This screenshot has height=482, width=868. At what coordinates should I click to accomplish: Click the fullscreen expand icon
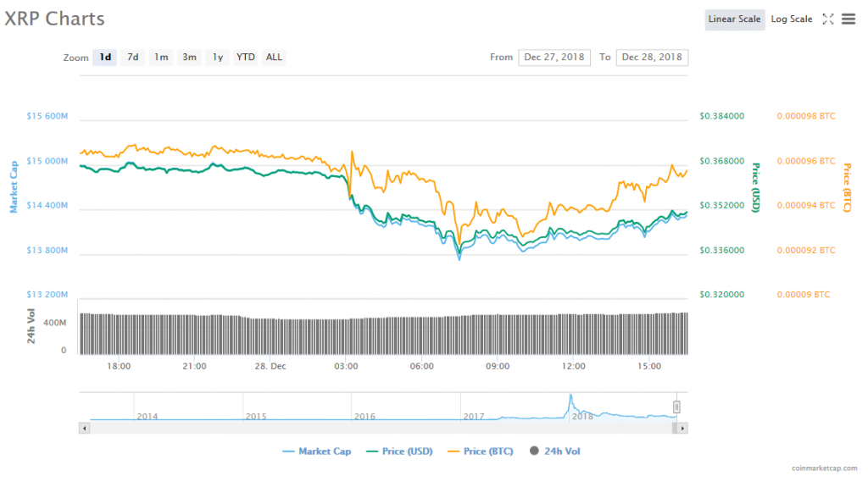[828, 19]
